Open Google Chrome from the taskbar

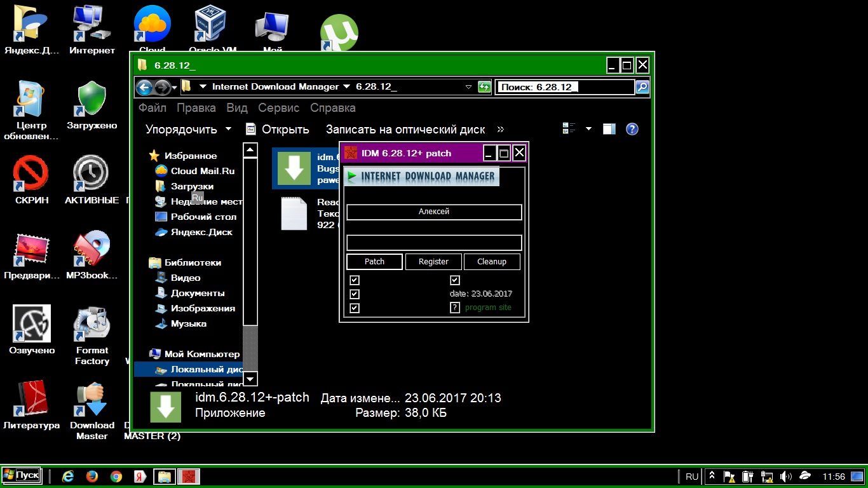point(116,476)
